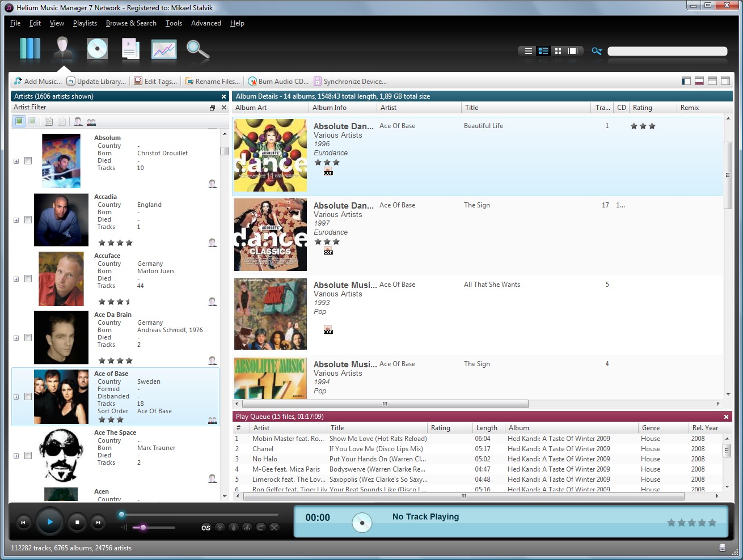Open the Playlists menu
743x560 pixels.
coord(85,23)
